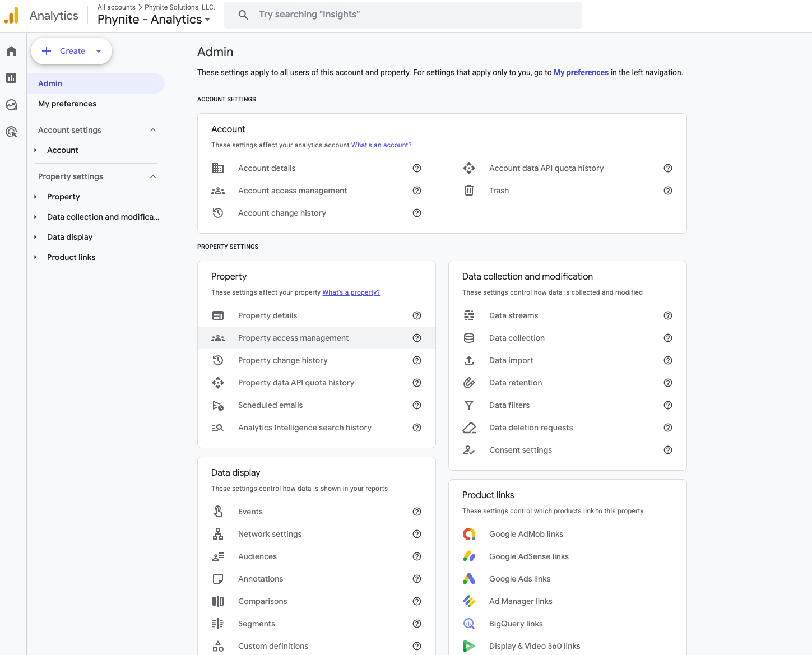This screenshot has height=655, width=812.
Task: Click the Analytics Intelligence search history icon
Action: [218, 428]
